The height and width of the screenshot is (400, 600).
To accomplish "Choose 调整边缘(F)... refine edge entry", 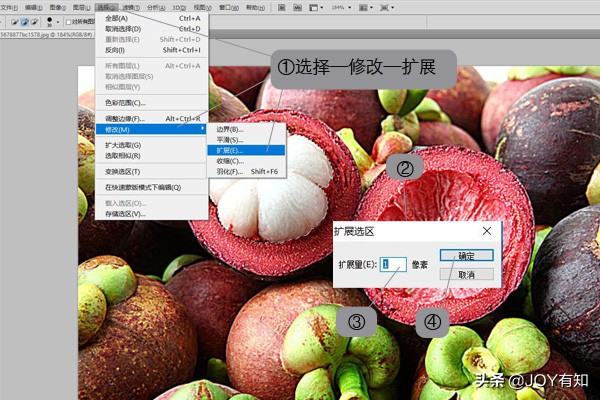I will [152, 119].
